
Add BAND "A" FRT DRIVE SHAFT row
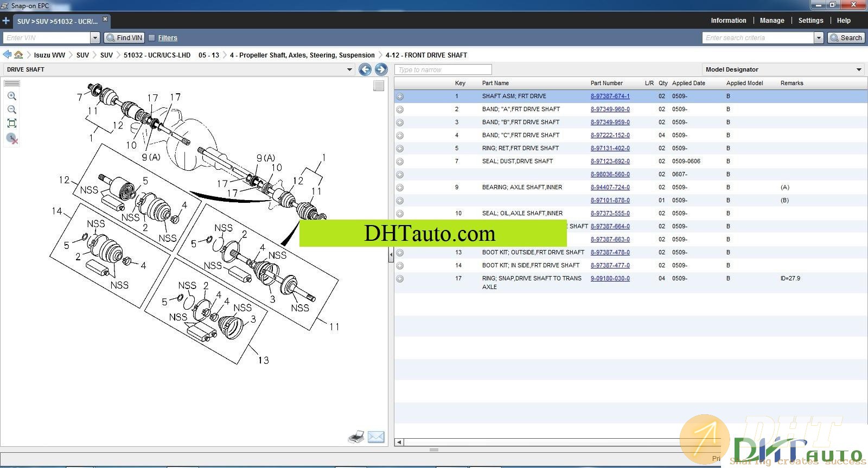click(x=400, y=110)
